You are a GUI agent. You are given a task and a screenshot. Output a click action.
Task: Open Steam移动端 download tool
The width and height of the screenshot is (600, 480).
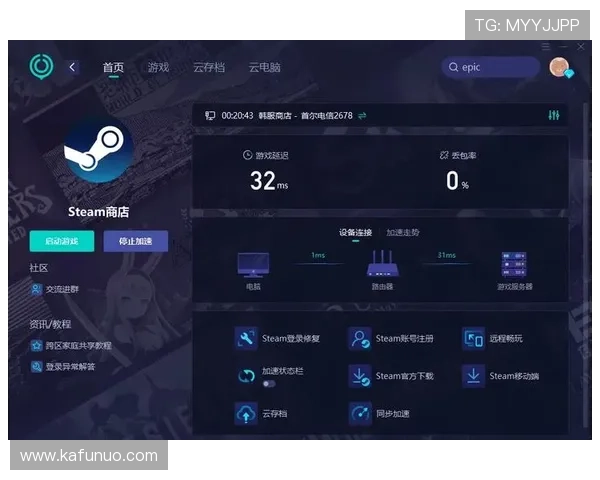coord(501,376)
